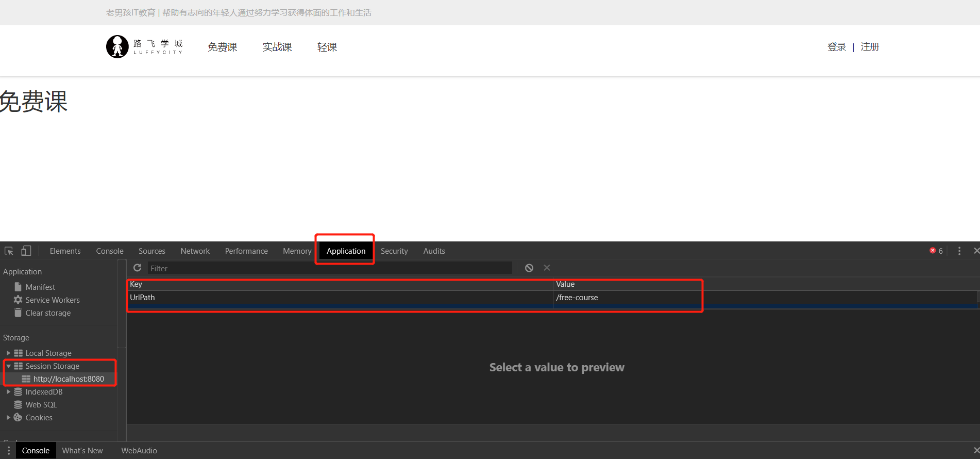This screenshot has height=459, width=980.
Task: Click the Session Storage grid icon
Action: pyautogui.click(x=19, y=366)
